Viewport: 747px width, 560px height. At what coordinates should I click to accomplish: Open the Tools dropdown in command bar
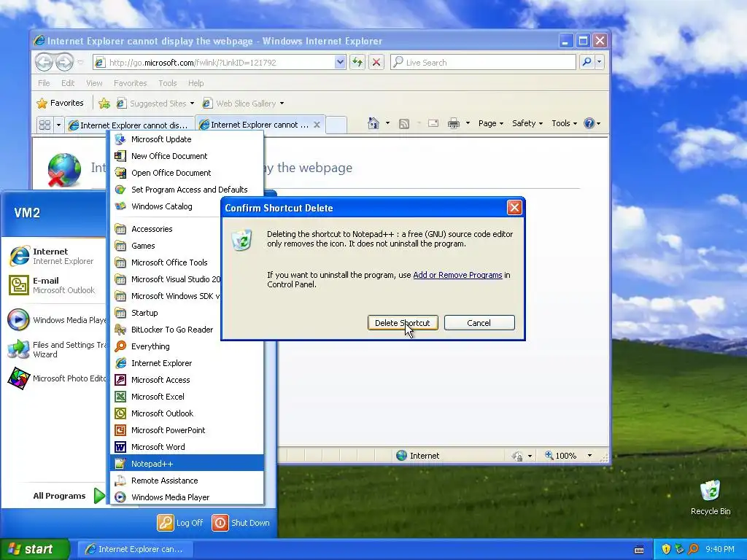coord(565,123)
